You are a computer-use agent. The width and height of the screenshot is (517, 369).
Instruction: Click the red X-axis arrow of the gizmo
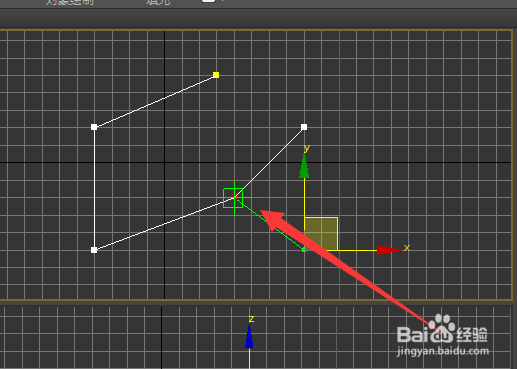coord(389,250)
